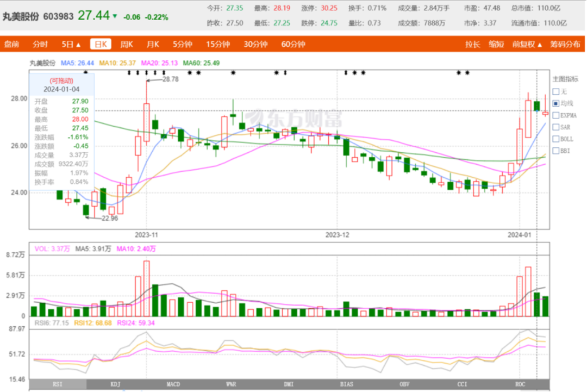587x392 pixels.
Task: Click the MA5: 26.44 legend label
Action: [78, 63]
